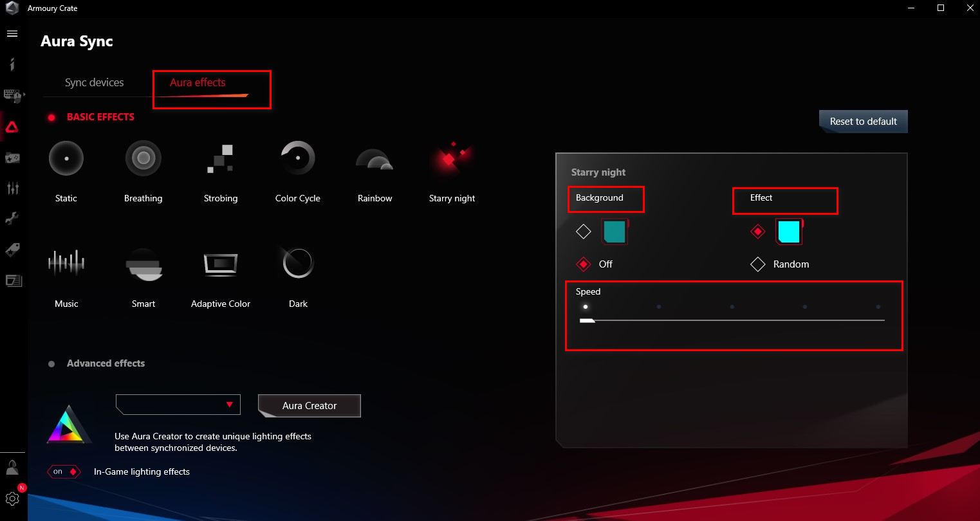Image resolution: width=980 pixels, height=521 pixels.
Task: Click the Aura Sync page heading
Action: (x=77, y=41)
